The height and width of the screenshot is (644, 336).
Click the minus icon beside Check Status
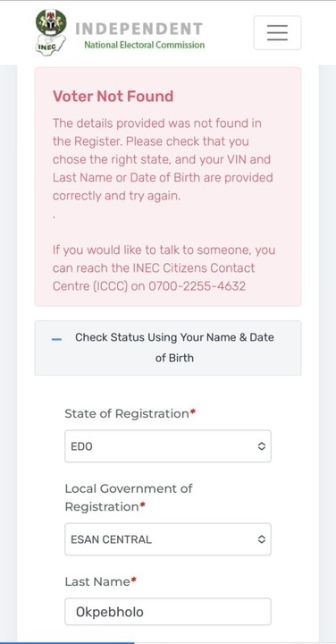pyautogui.click(x=56, y=339)
